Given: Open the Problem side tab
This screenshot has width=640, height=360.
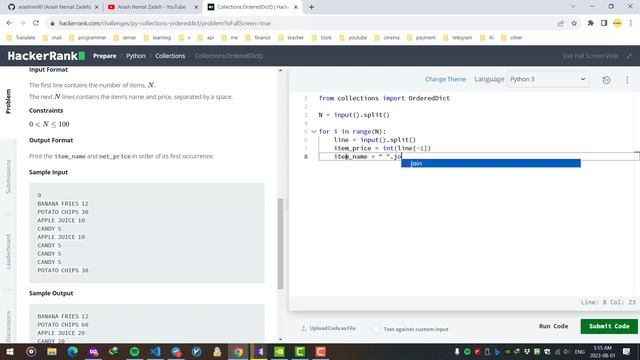Looking at the screenshot, I should pos(8,101).
